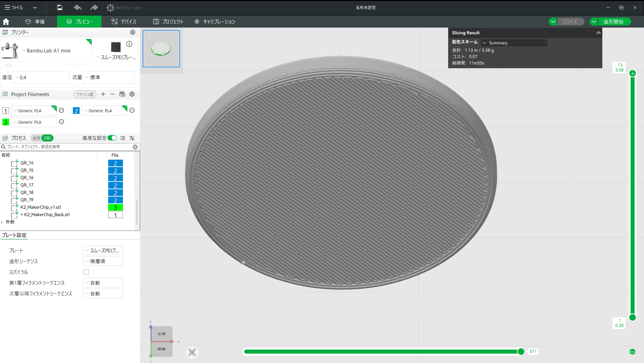644x363 pixels.
Task: Click the redo arrow icon
Action: pyautogui.click(x=94, y=7)
